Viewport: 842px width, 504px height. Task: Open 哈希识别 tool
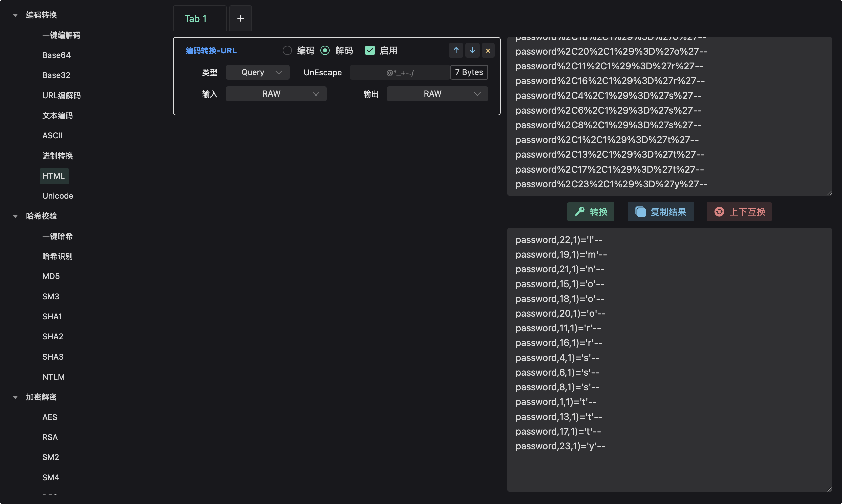point(57,256)
